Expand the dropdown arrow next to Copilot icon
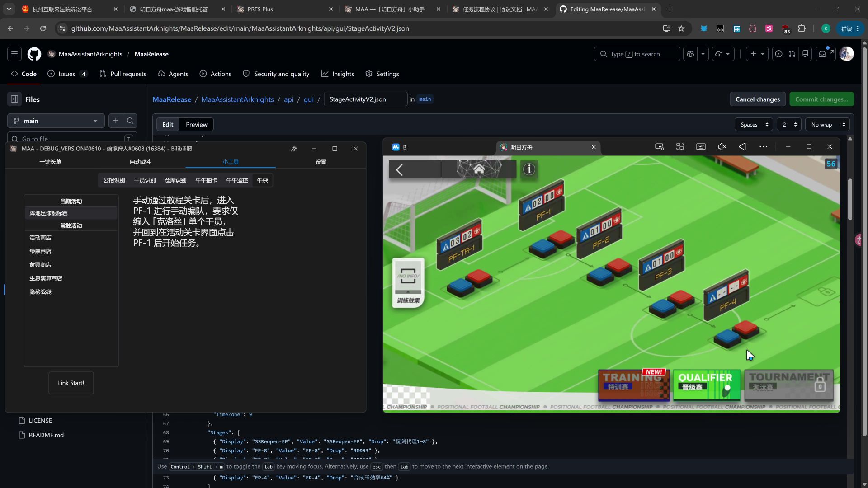 tap(703, 54)
